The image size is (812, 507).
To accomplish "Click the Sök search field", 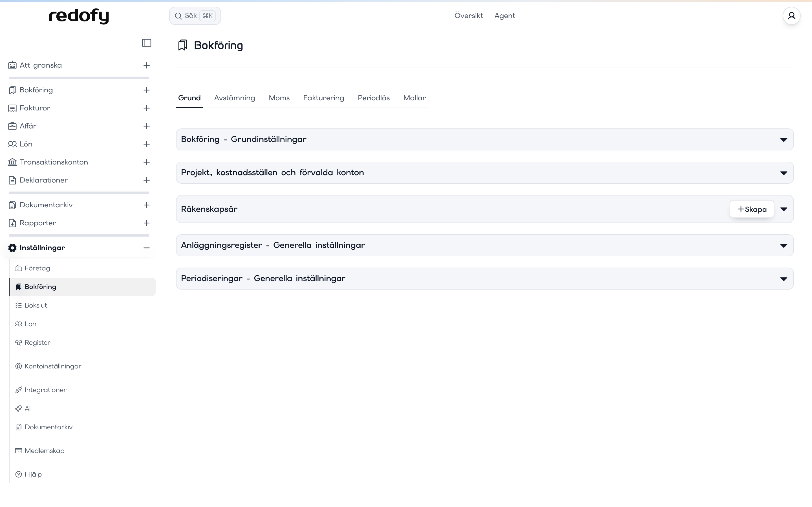I will (x=195, y=16).
